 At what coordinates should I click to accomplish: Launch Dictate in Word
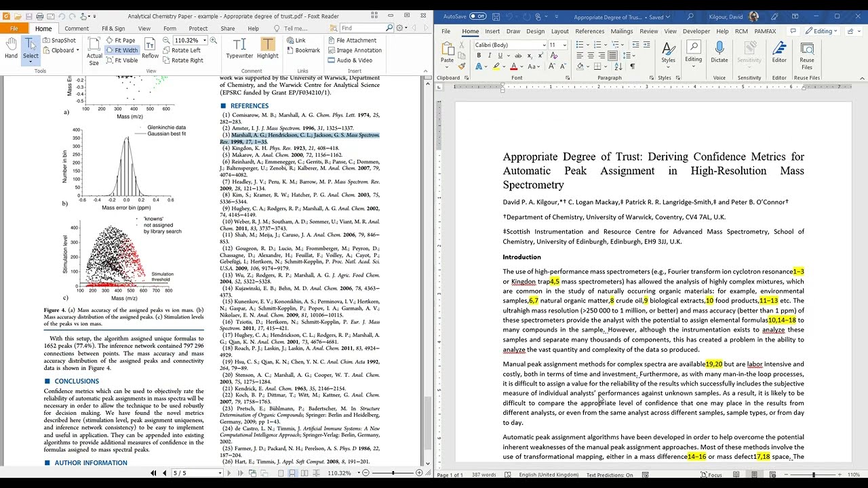[719, 53]
